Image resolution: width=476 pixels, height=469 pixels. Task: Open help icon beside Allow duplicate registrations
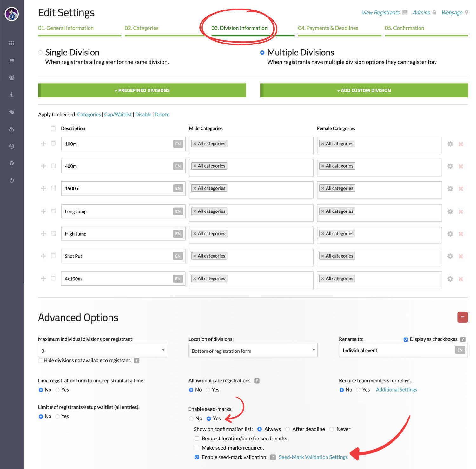click(257, 381)
